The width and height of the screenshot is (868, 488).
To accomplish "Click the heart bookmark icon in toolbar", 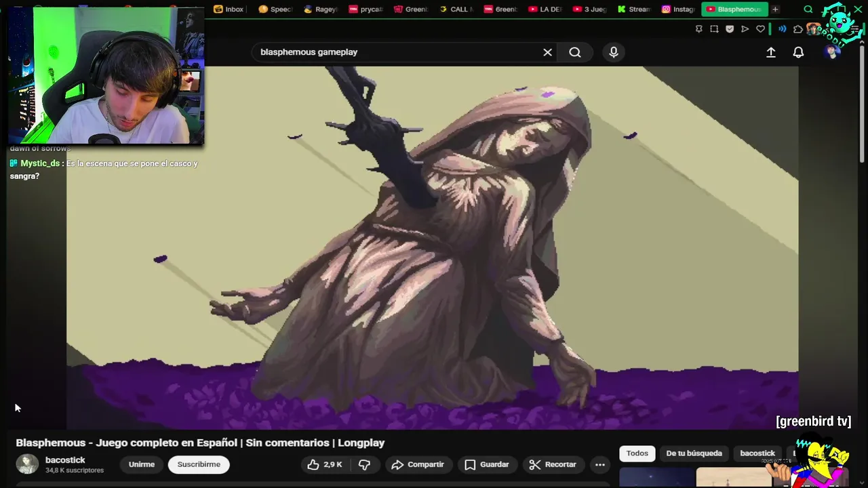I will (760, 29).
